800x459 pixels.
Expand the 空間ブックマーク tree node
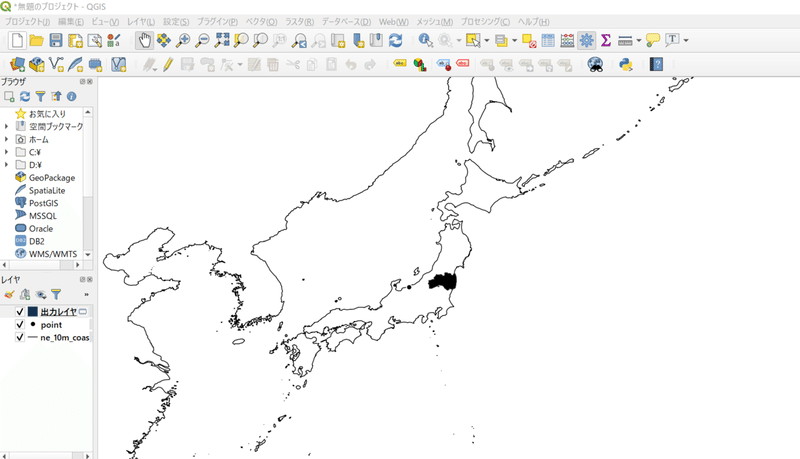tap(6, 126)
